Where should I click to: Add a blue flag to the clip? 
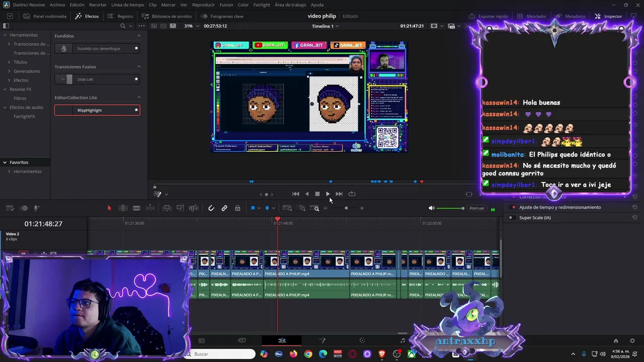pos(253,208)
